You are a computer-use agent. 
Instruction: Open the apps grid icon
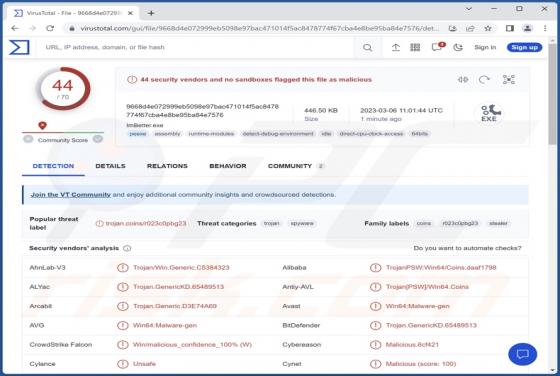point(415,47)
